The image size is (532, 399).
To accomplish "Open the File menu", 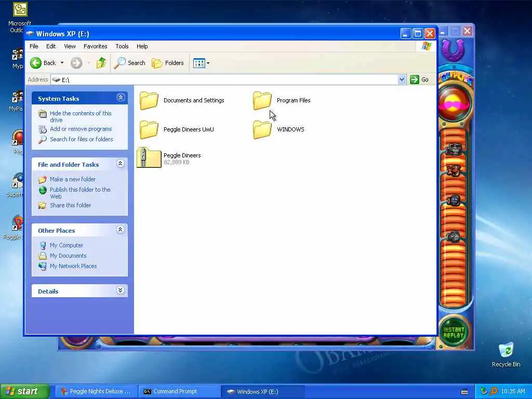I will (34, 46).
